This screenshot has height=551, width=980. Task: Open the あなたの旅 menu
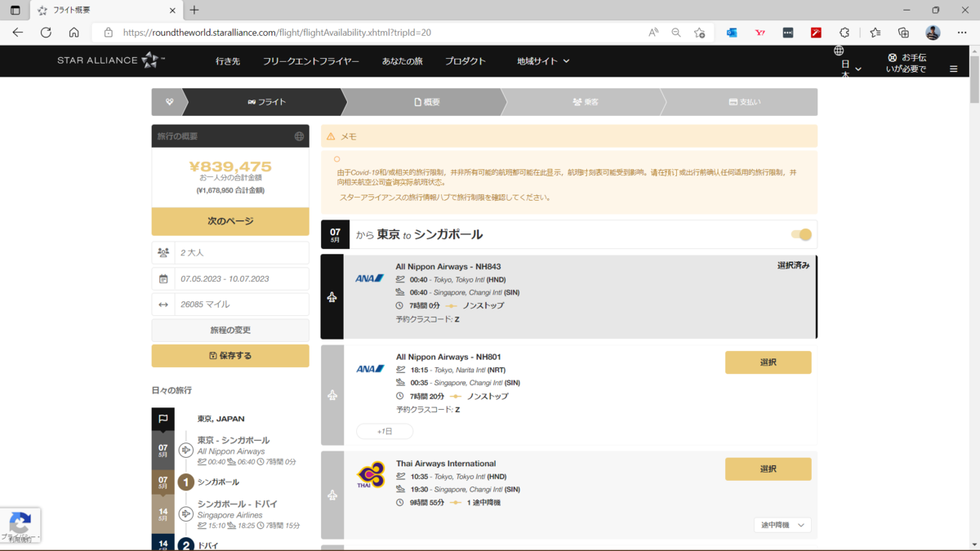tap(403, 61)
